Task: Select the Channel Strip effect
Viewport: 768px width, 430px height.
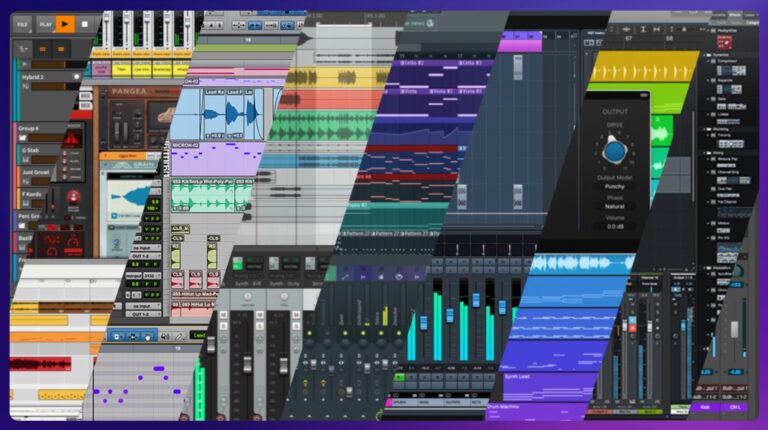Action: 727,172
